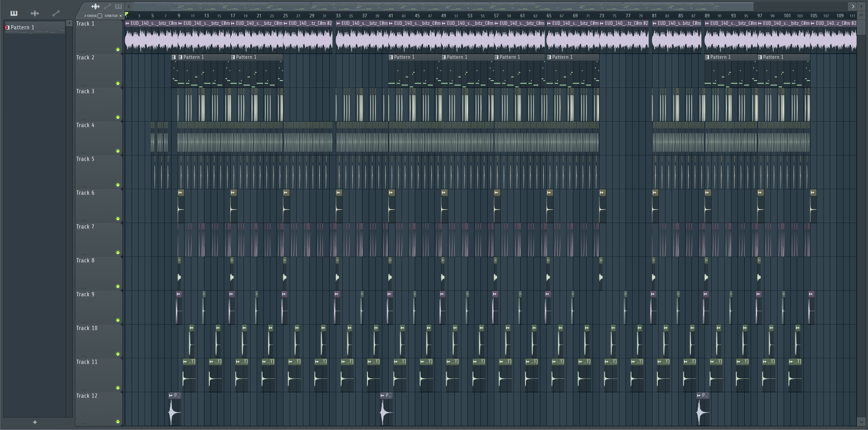Screen dimensions: 868x430
Task: Mute Track 4 with its green LED
Action: coord(118,151)
